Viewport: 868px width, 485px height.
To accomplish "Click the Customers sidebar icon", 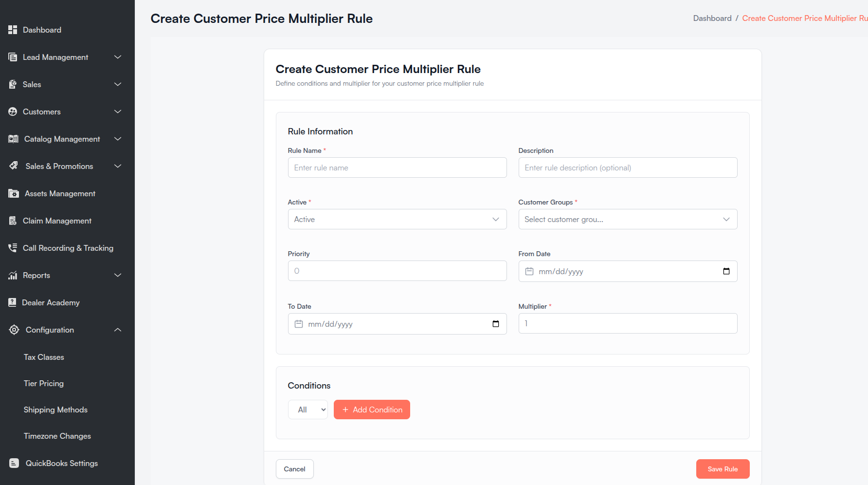I will [x=13, y=112].
